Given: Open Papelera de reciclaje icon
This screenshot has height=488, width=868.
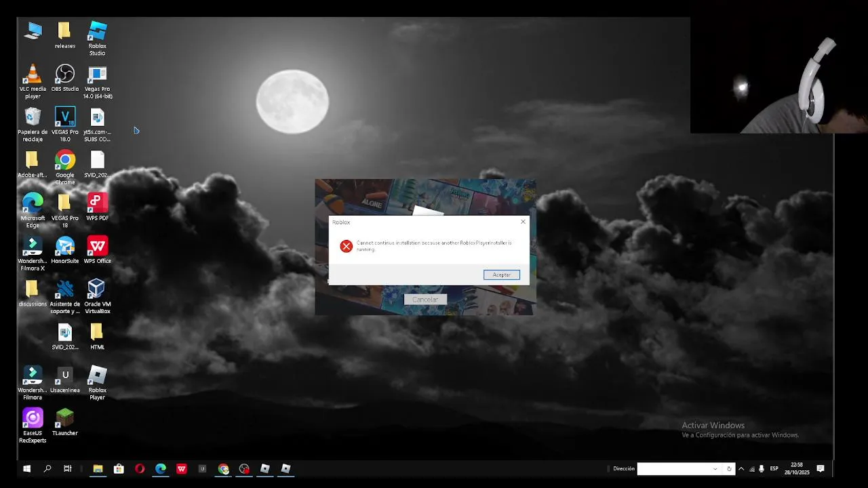Looking at the screenshot, I should (33, 125).
